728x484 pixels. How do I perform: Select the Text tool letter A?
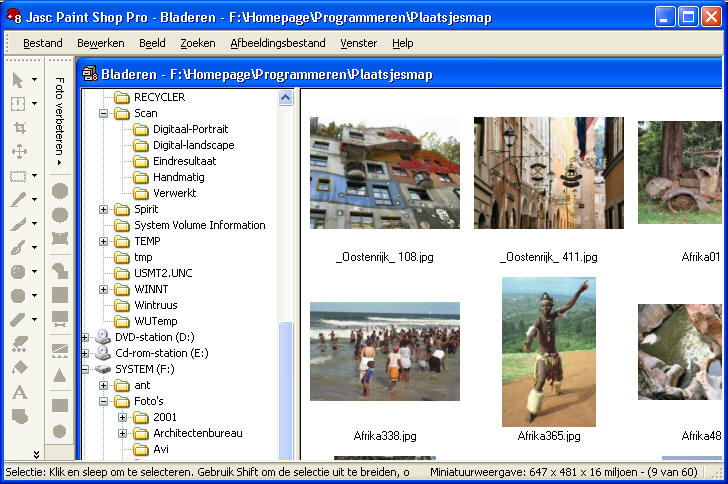[x=20, y=392]
